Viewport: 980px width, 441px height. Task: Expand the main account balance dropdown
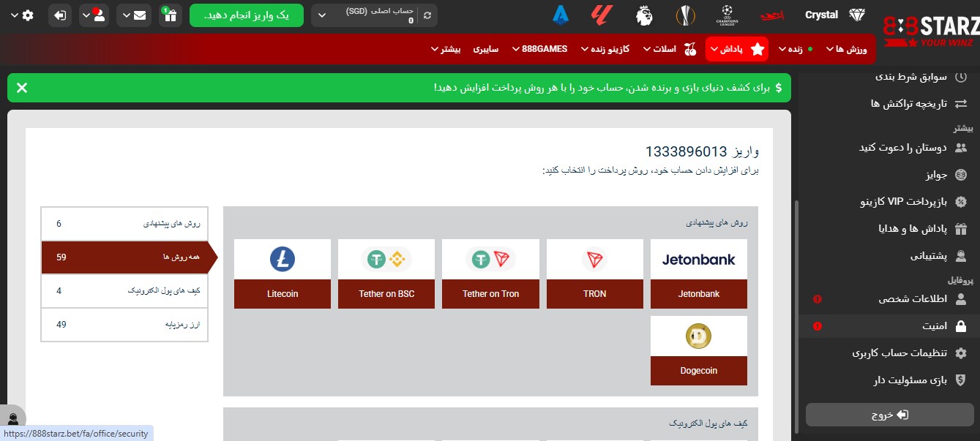pos(321,15)
